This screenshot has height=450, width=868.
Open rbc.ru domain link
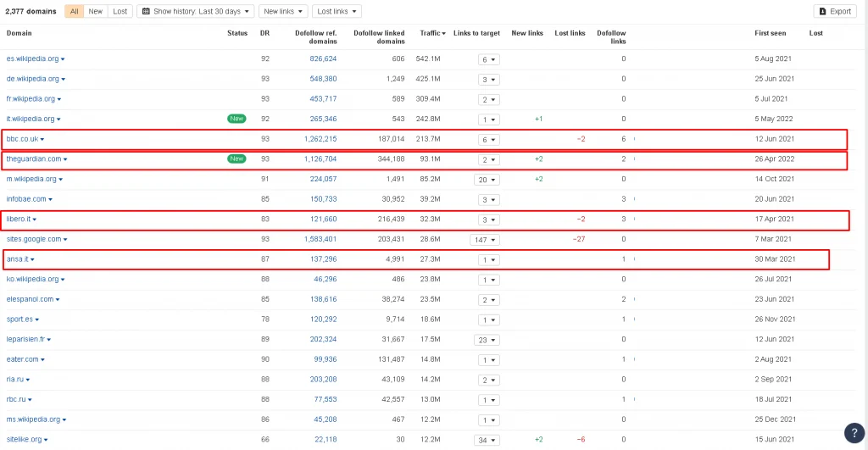[16, 399]
